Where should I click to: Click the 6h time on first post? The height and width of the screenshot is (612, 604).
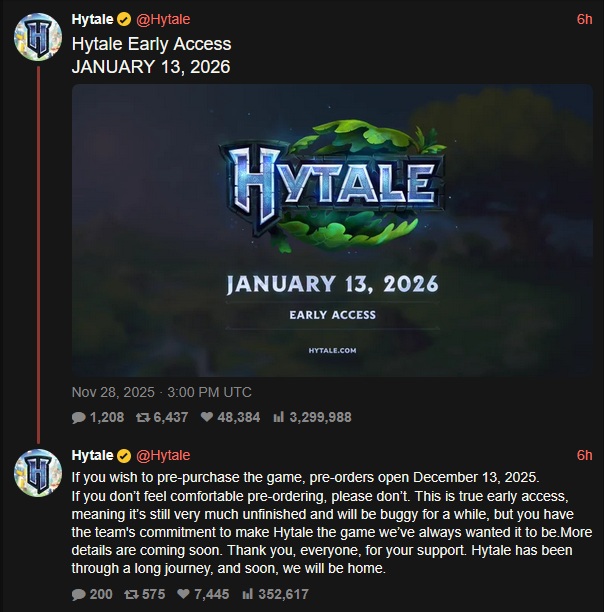(585, 20)
